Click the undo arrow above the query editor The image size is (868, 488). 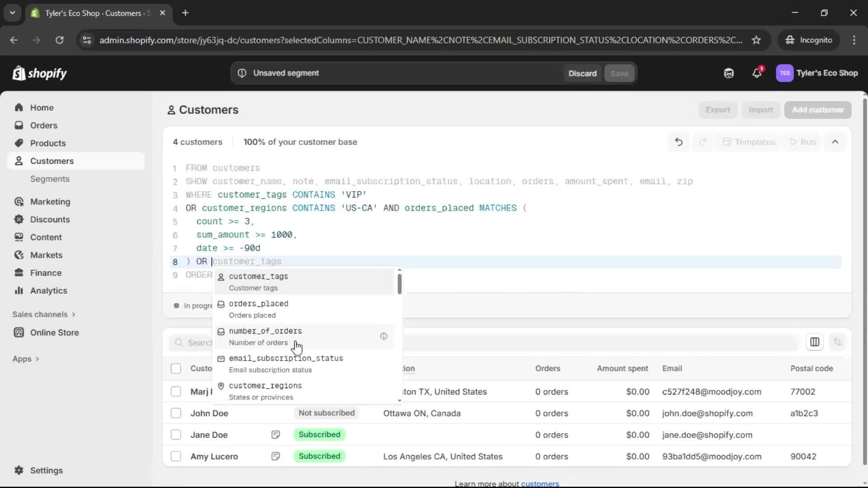(679, 141)
